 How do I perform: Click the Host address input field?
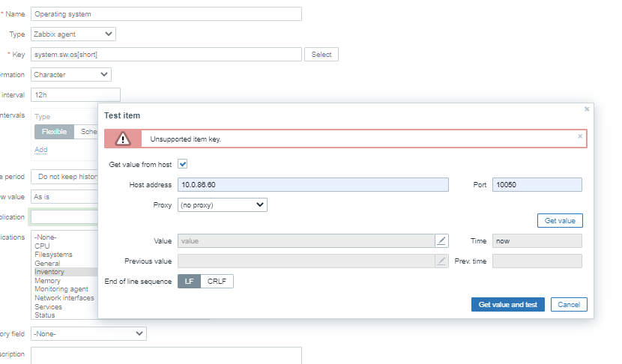pos(313,185)
